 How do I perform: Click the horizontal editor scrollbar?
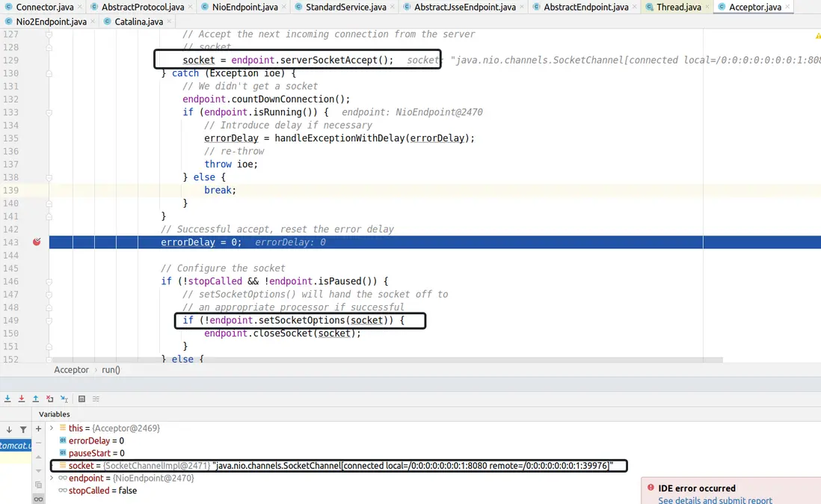pyautogui.click(x=386, y=360)
